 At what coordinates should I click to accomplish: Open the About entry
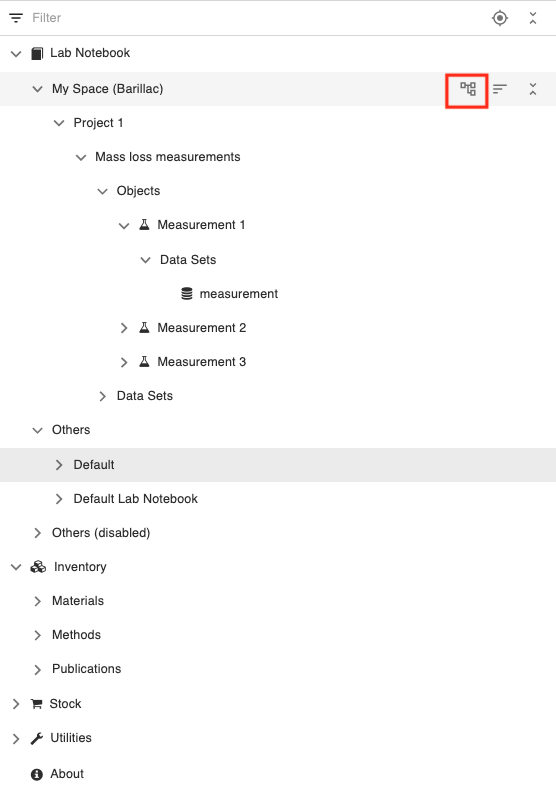67,774
